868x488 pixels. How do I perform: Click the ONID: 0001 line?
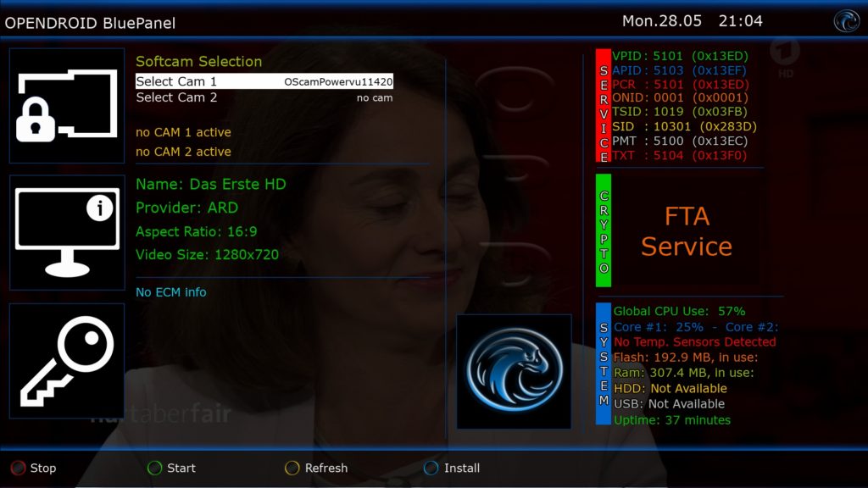click(681, 98)
